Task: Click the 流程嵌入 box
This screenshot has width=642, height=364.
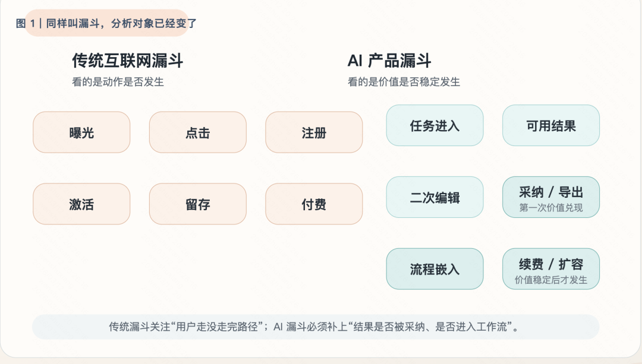Action: click(435, 268)
